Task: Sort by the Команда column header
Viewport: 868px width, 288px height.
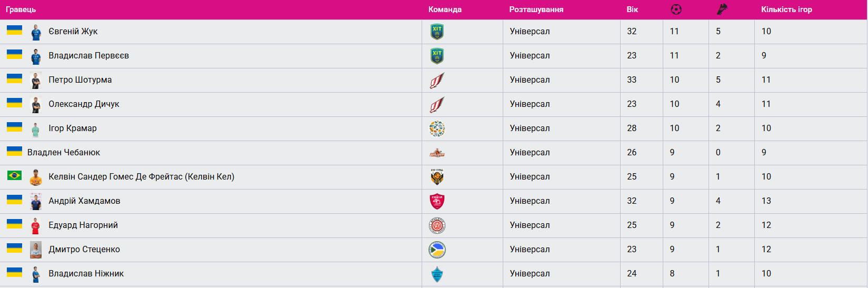Action: click(445, 9)
